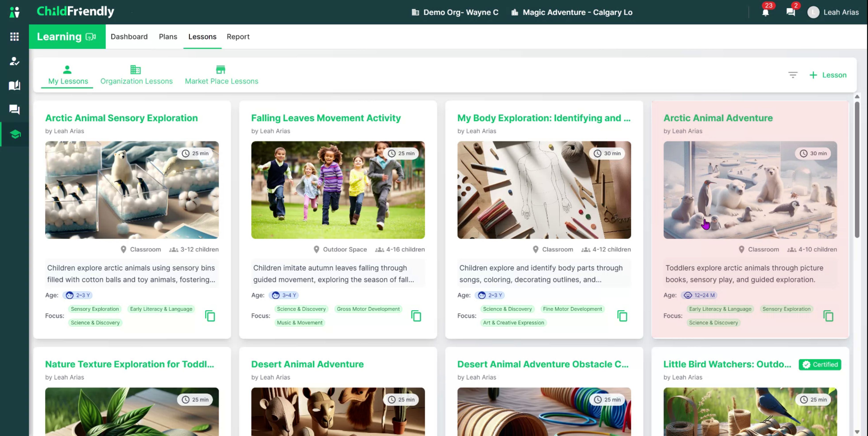
Task: Click the arctic animals snow scene thumbnail
Action: 750,190
